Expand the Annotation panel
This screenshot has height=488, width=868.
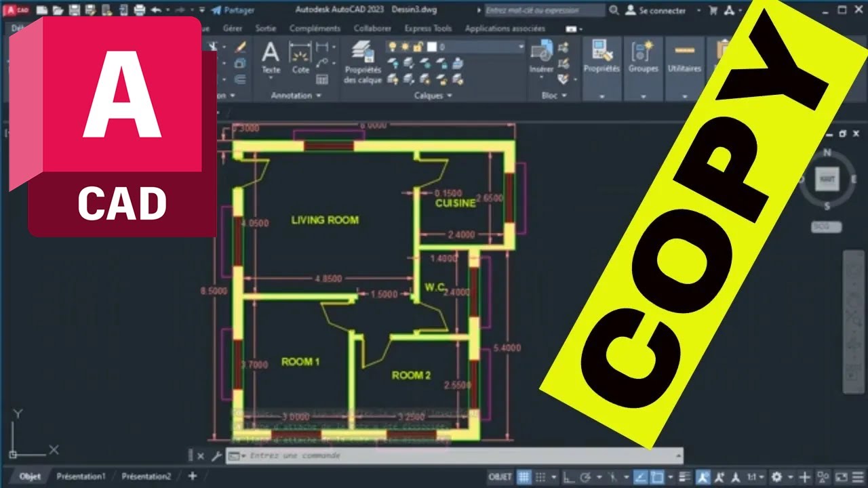296,96
